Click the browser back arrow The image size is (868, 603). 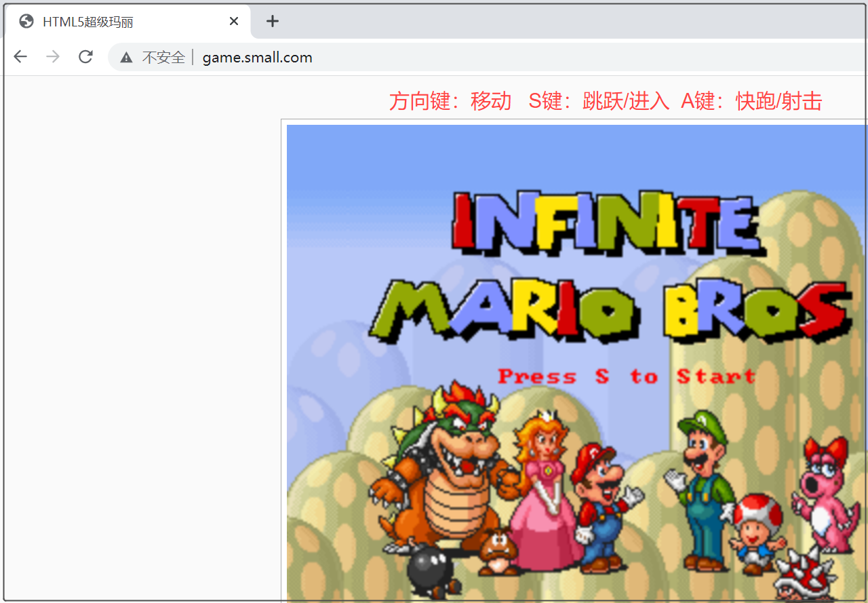20,57
